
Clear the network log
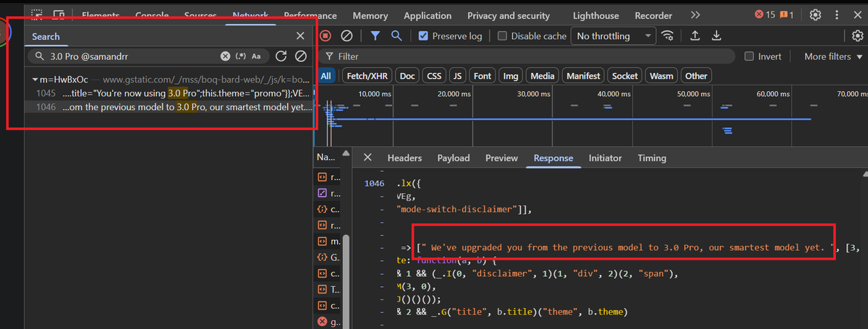point(347,35)
